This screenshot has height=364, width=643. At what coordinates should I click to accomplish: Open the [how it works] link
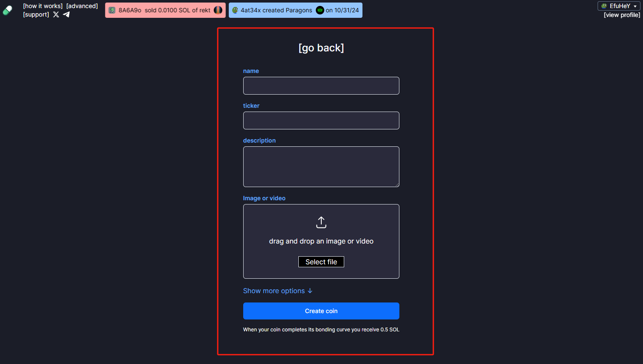(x=43, y=6)
